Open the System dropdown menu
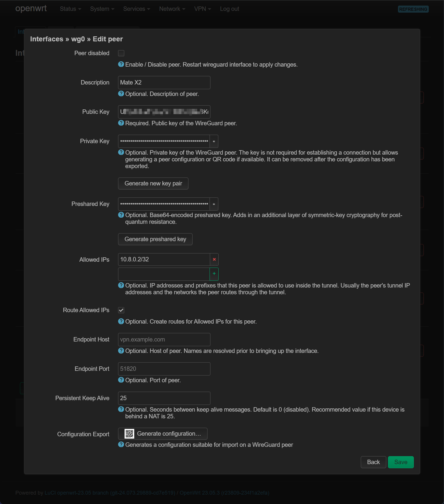 tap(102, 9)
